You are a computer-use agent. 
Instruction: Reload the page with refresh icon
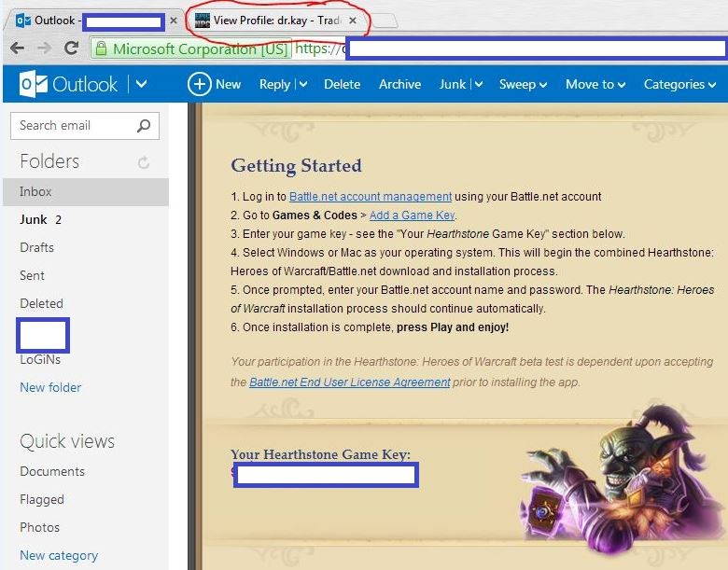coord(71,48)
